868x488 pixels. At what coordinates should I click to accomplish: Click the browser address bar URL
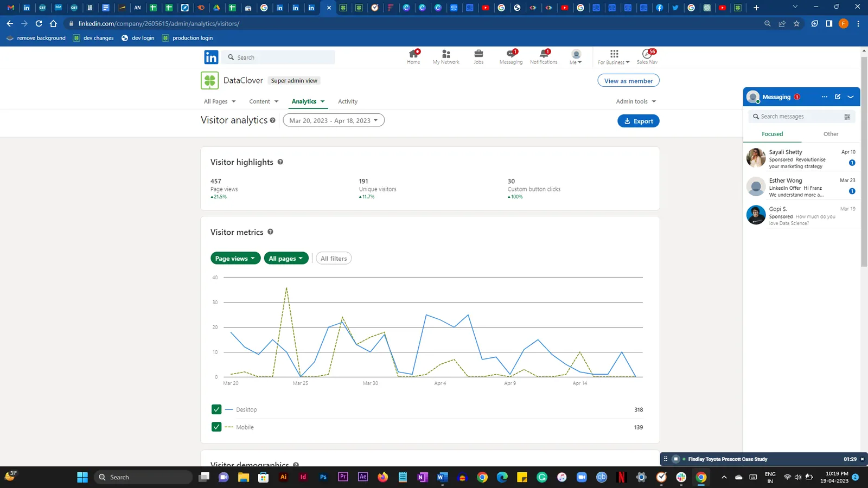pyautogui.click(x=158, y=23)
